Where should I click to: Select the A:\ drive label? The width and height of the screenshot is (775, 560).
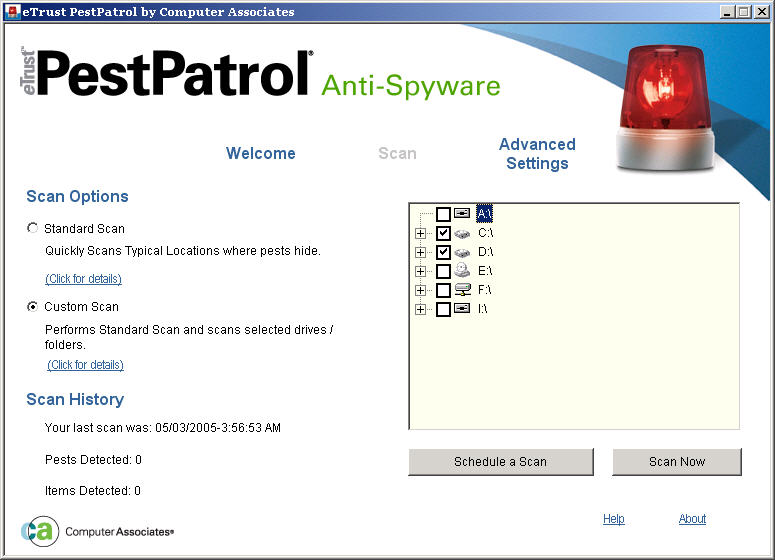point(484,214)
